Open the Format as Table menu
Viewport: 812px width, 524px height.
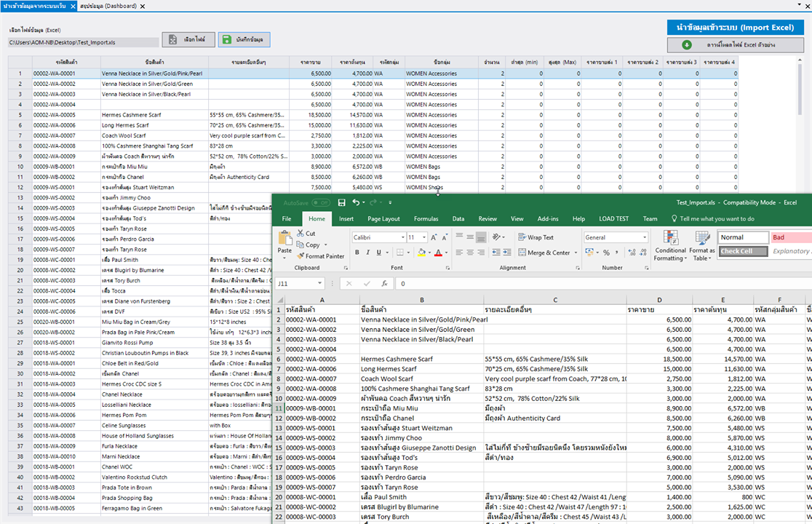pyautogui.click(x=702, y=246)
